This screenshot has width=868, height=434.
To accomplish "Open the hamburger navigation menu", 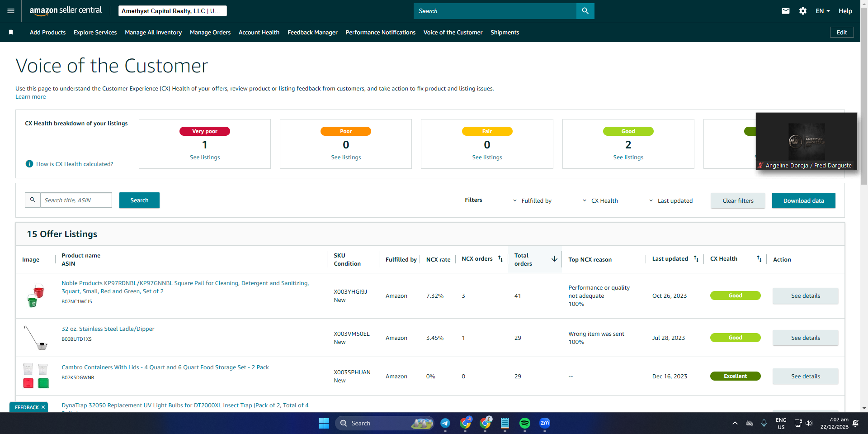I will tap(11, 11).
